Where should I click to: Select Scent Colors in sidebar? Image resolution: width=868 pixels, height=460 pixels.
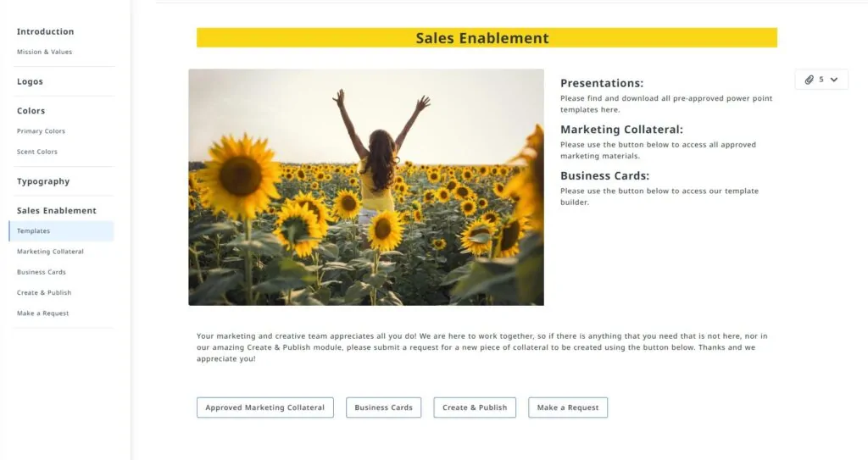coord(37,152)
